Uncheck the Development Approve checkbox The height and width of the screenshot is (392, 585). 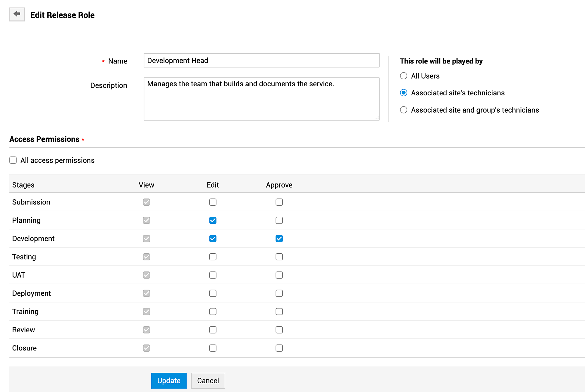point(279,239)
